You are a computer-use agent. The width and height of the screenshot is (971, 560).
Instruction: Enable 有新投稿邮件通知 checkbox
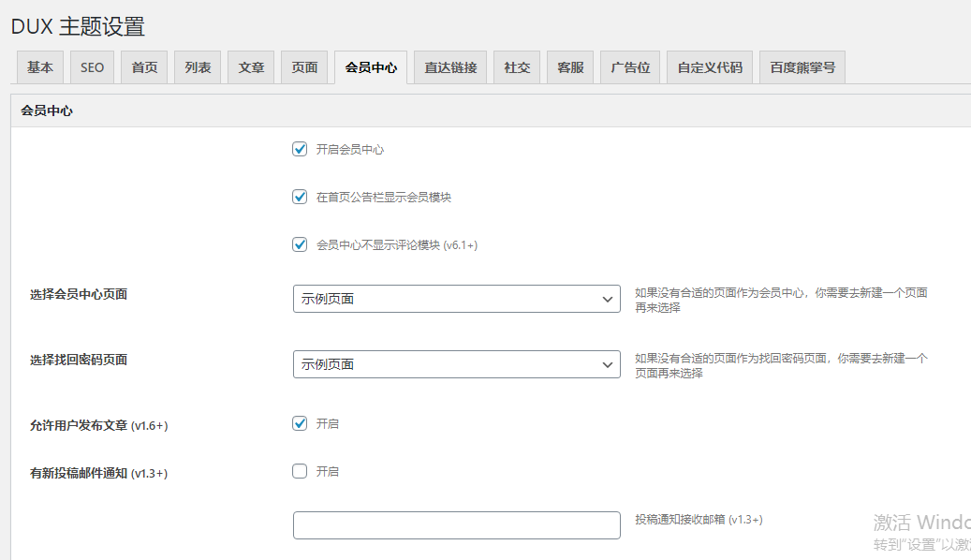coord(300,471)
